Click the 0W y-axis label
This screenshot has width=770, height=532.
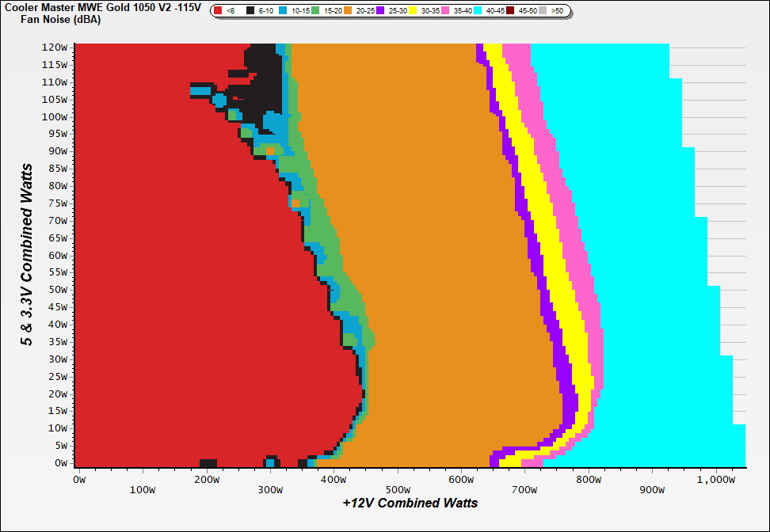point(60,462)
